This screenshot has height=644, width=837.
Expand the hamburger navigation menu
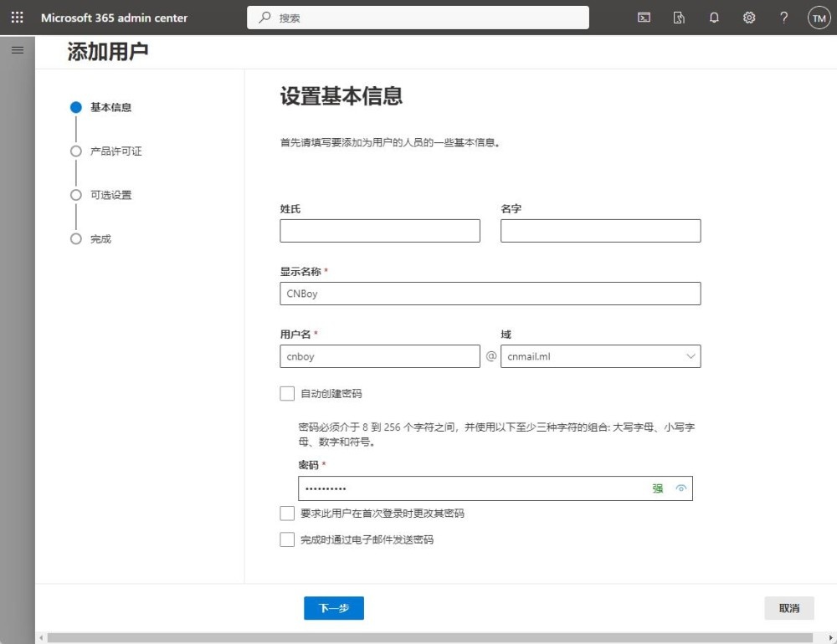point(17,50)
